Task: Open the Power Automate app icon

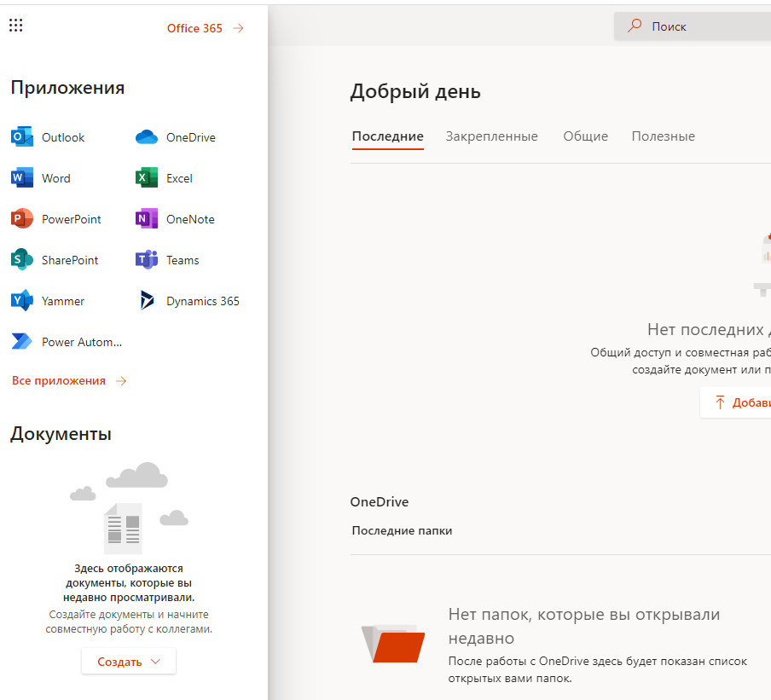Action: coord(22,341)
